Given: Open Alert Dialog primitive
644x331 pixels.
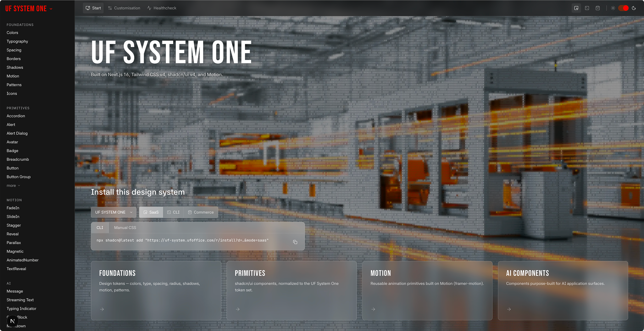Looking at the screenshot, I should (x=17, y=133).
